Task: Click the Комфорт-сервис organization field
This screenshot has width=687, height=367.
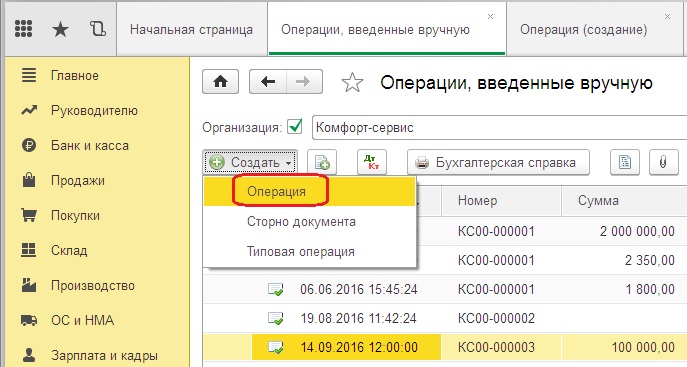Action: coord(499,127)
